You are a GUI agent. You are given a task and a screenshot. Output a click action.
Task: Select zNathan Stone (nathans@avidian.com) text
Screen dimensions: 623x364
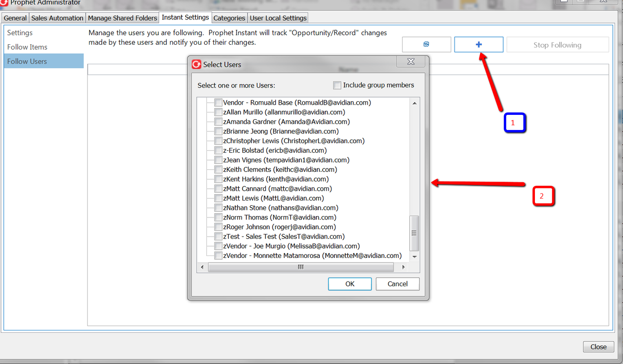tap(280, 208)
